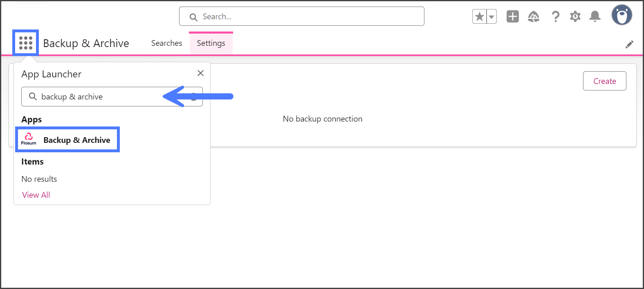The width and height of the screenshot is (644, 289).
Task: Click the Trailhead guidance icon
Action: click(x=534, y=16)
